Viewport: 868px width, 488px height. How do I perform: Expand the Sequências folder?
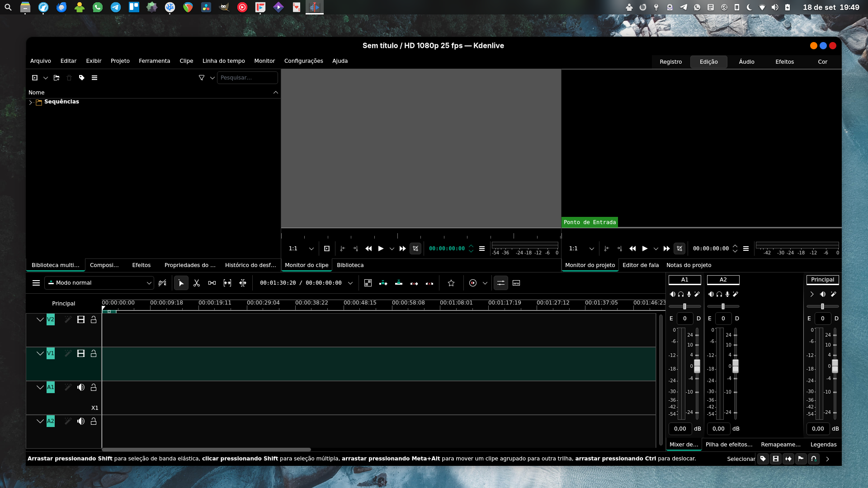point(30,102)
